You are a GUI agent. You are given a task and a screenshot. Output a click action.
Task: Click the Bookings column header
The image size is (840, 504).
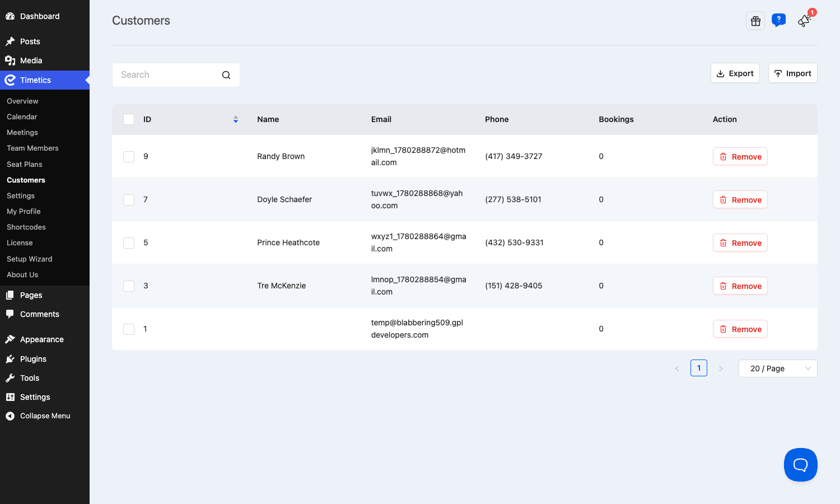click(616, 119)
